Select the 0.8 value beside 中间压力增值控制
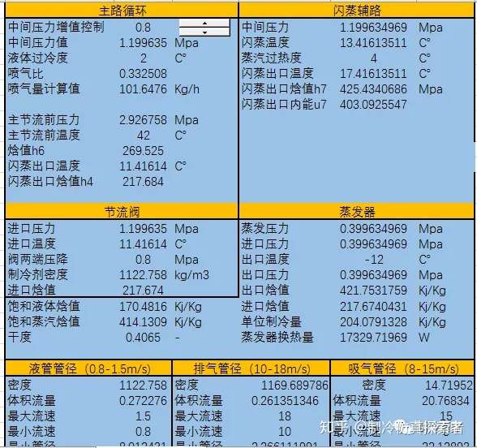 [143, 28]
